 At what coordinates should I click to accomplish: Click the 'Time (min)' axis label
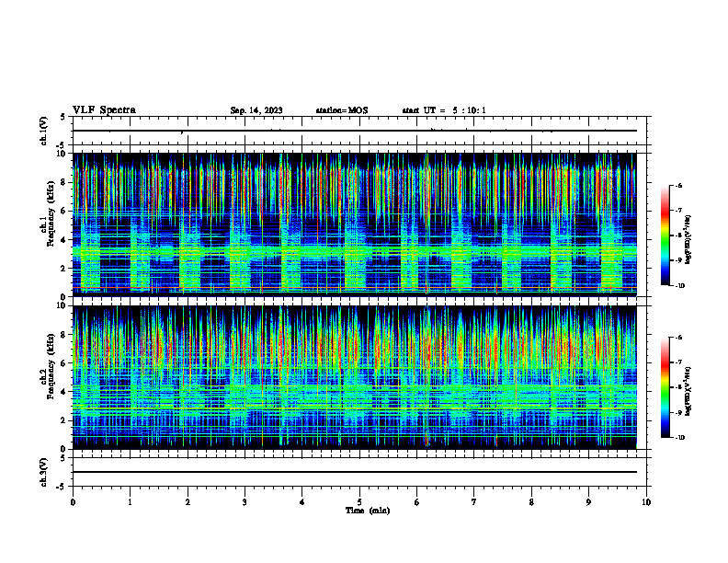click(368, 511)
